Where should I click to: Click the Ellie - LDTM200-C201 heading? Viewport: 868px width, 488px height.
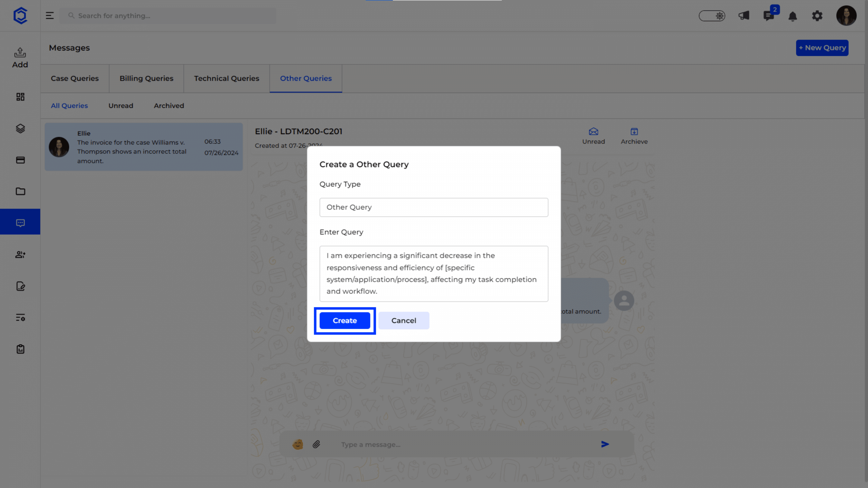pyautogui.click(x=298, y=131)
